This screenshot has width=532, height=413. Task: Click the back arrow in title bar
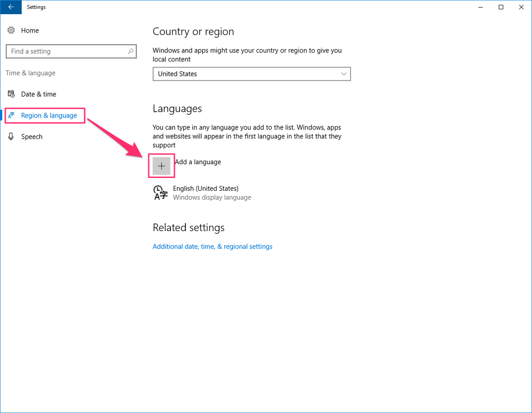[x=11, y=7]
